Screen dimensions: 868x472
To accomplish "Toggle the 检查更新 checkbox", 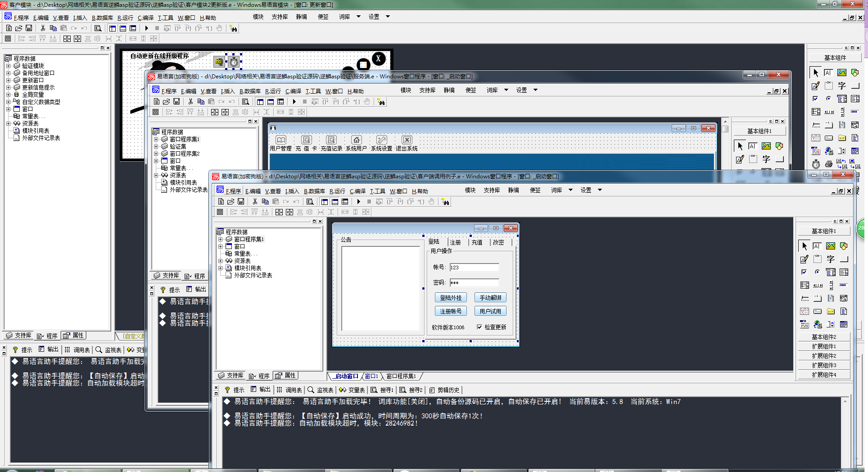I will [479, 327].
